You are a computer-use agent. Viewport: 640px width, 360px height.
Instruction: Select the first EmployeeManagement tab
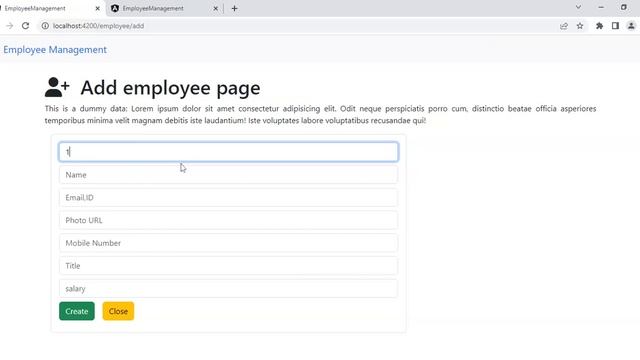(51, 8)
